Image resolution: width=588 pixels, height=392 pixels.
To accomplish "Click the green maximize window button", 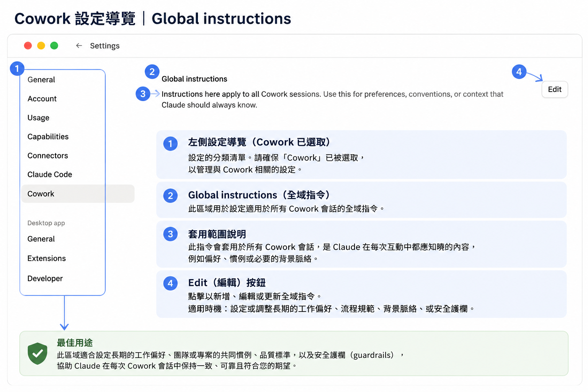I will pyautogui.click(x=54, y=46).
